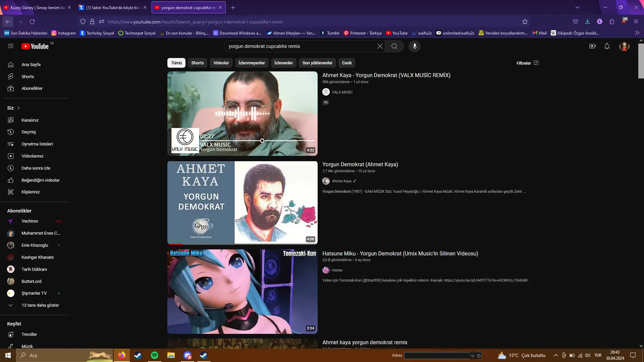Show more bookmarks chevron
This screenshot has height=362, width=644.
(637, 33)
